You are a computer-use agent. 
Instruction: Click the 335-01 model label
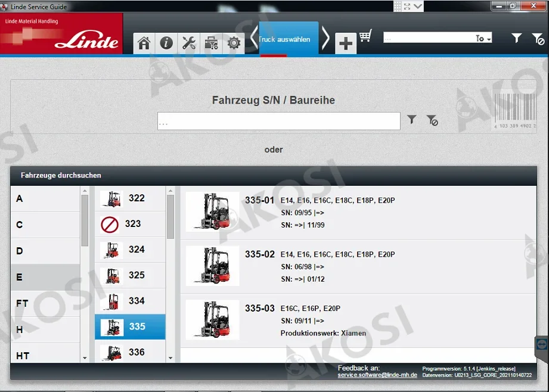coord(259,200)
